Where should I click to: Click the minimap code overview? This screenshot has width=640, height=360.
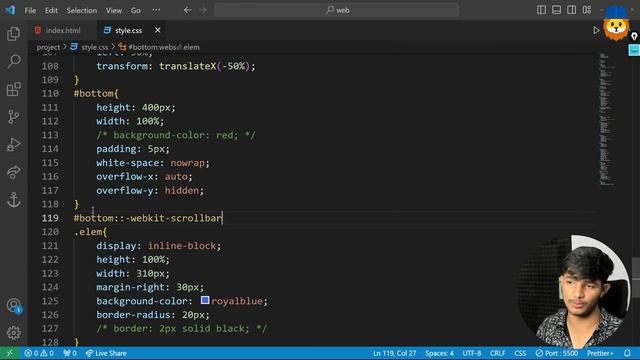pos(607,119)
